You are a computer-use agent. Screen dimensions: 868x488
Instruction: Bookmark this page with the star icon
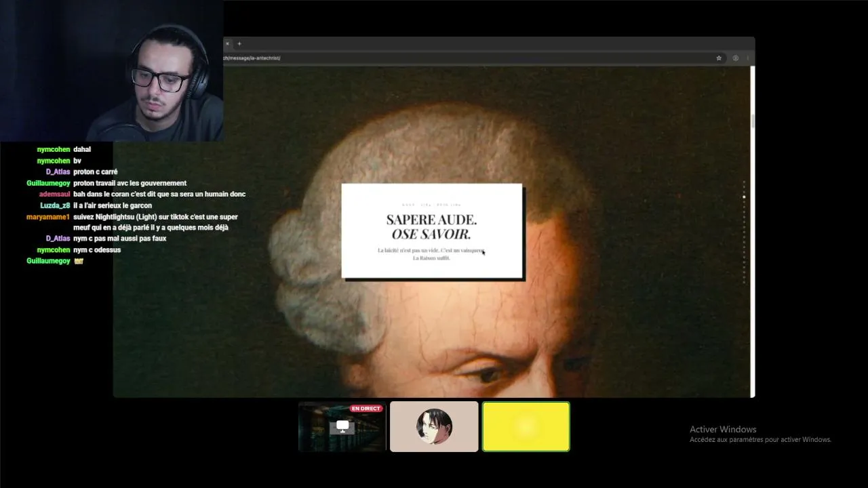[719, 58]
